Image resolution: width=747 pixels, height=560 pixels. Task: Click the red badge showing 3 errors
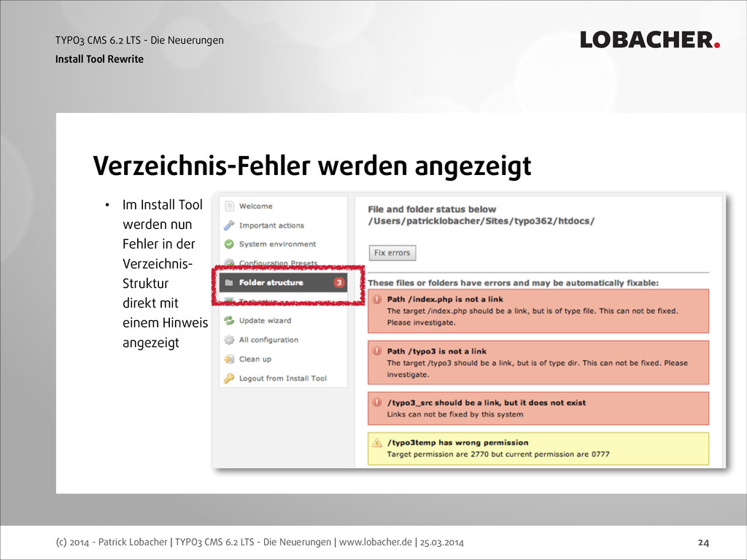[338, 282]
